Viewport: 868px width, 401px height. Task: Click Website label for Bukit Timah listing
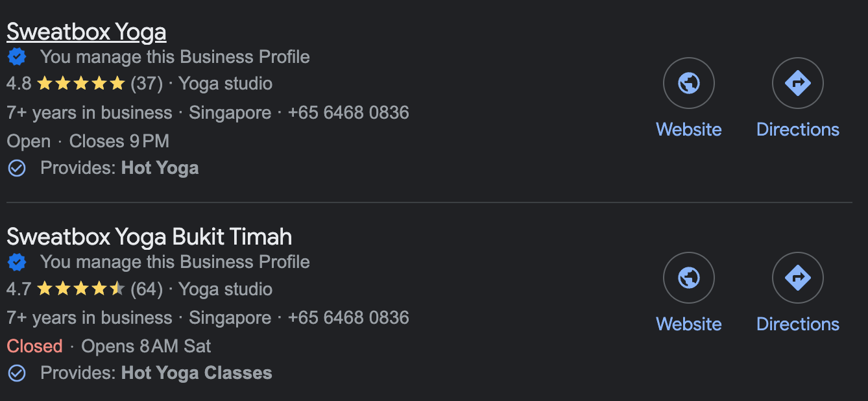[688, 324]
